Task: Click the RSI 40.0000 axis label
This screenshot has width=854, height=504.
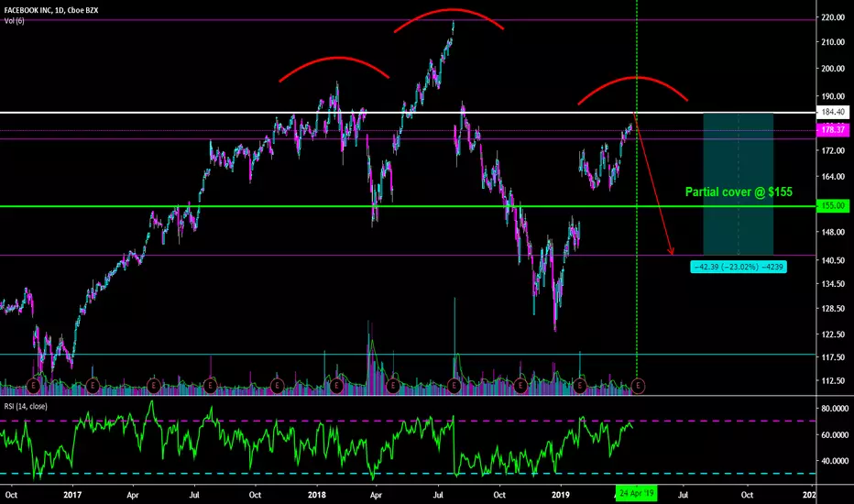Action: [835, 461]
